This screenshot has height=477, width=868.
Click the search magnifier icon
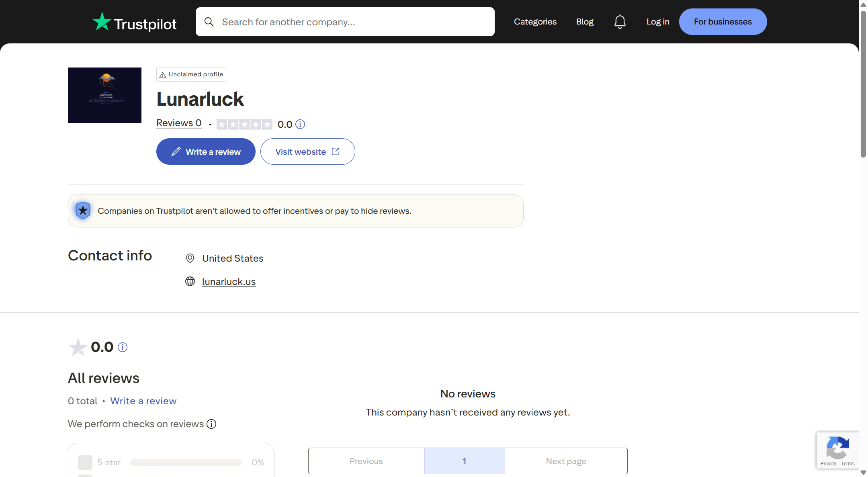(209, 22)
